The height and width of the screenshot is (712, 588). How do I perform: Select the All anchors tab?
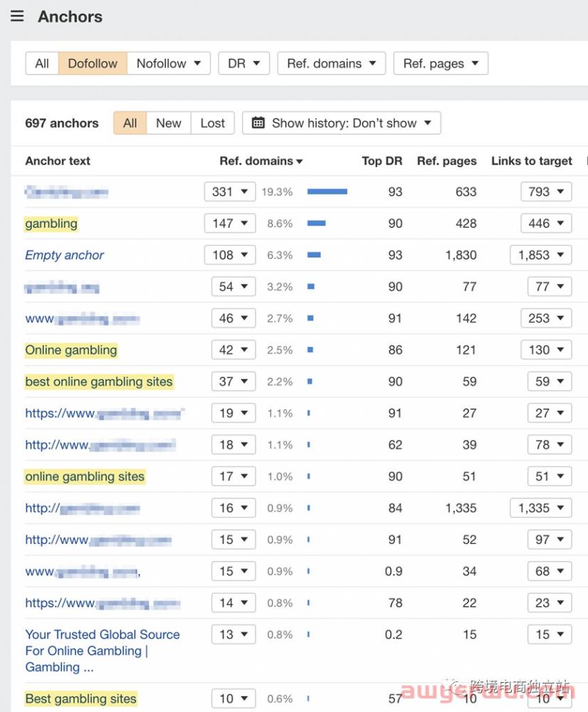pos(130,123)
